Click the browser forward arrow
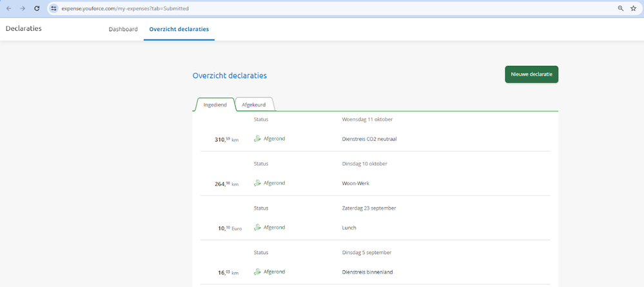Viewport: 644px width, 287px height. pyautogui.click(x=23, y=8)
